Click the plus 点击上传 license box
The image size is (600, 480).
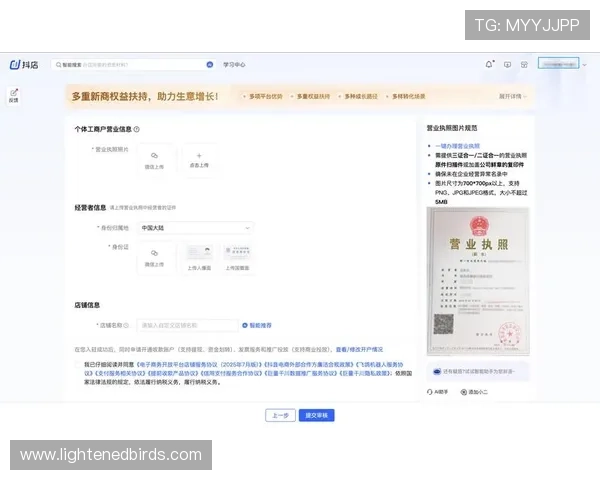[199, 161]
